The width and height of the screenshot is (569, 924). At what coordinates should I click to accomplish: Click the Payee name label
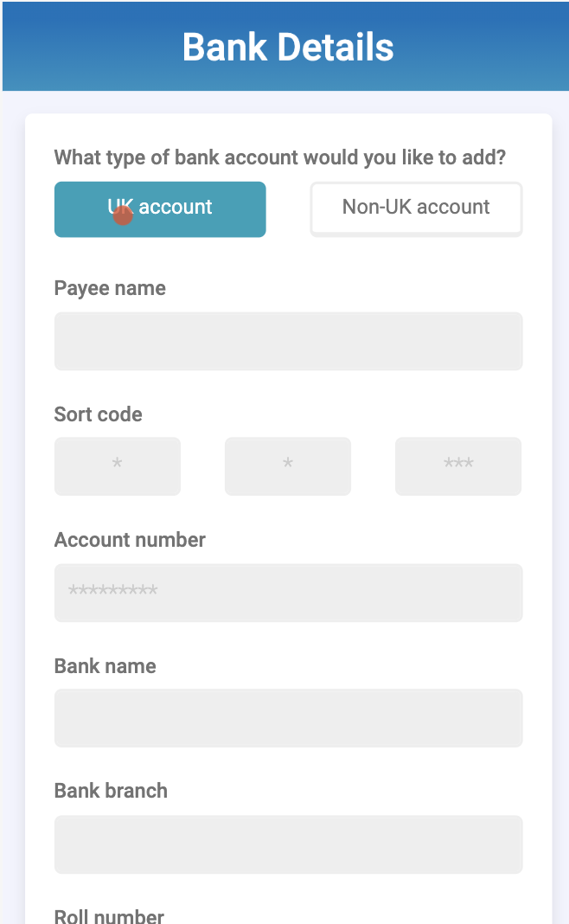coord(110,288)
